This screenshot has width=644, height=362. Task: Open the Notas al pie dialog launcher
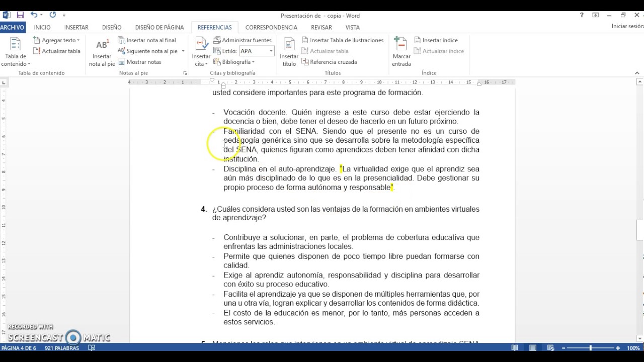click(x=185, y=73)
